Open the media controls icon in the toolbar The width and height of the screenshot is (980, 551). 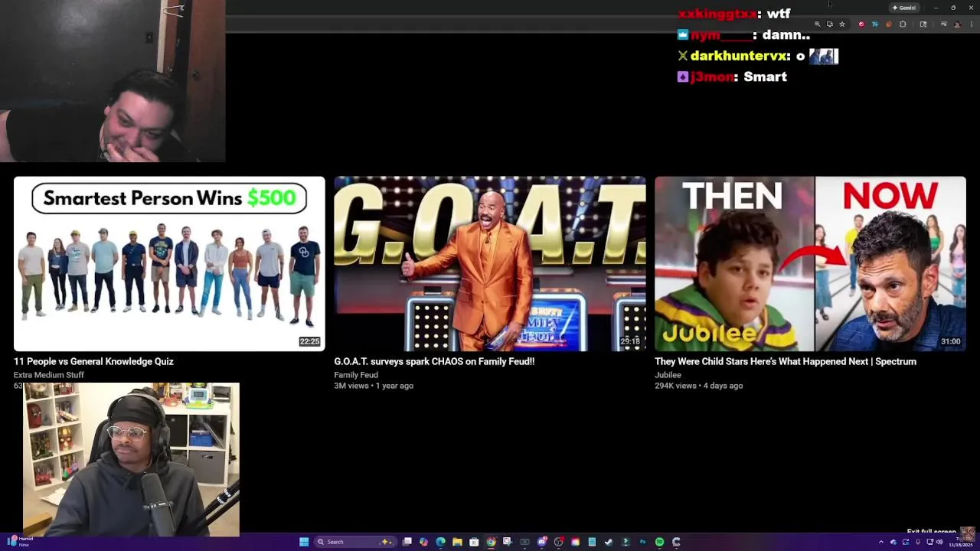(x=944, y=24)
